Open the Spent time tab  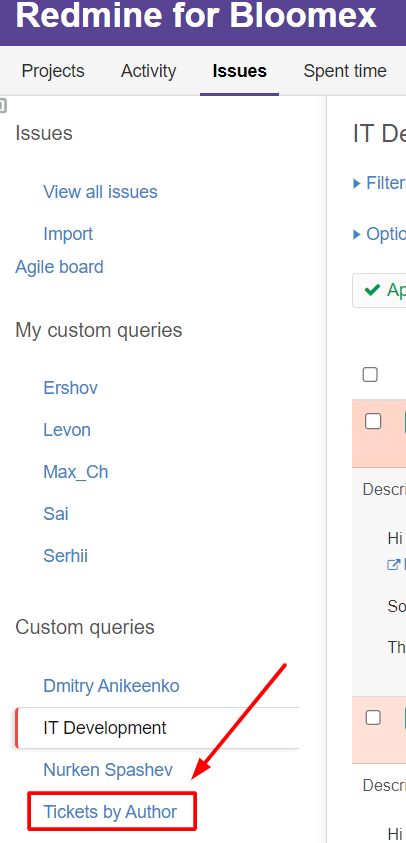[x=345, y=71]
